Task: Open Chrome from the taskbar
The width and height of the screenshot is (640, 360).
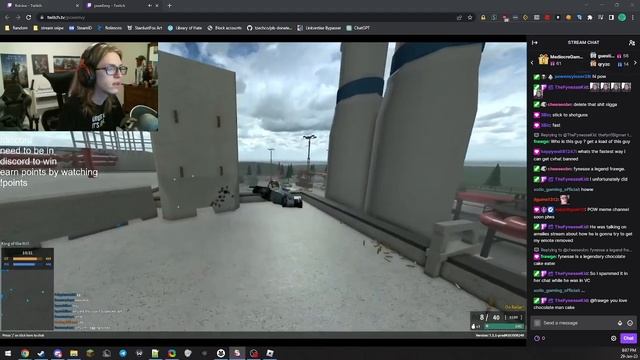Action: point(25,353)
